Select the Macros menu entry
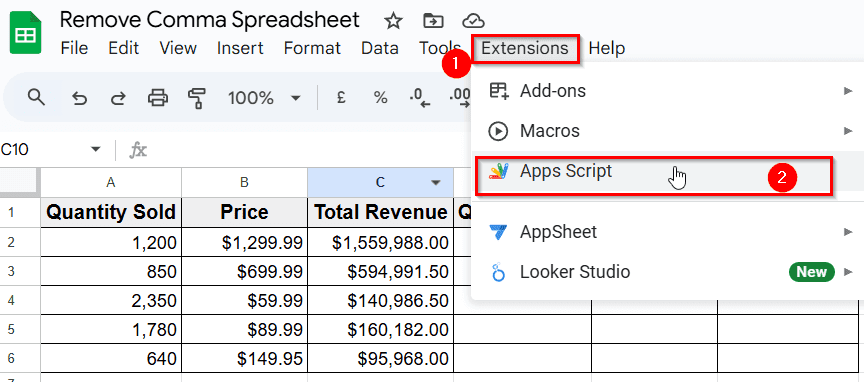 click(x=667, y=131)
